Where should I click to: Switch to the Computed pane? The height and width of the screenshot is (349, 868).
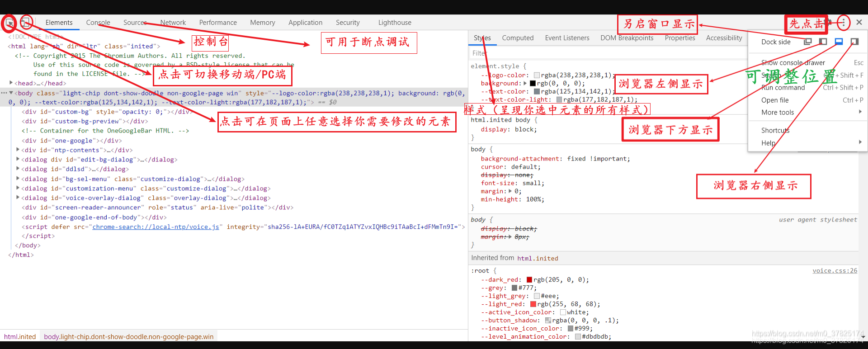coord(518,38)
